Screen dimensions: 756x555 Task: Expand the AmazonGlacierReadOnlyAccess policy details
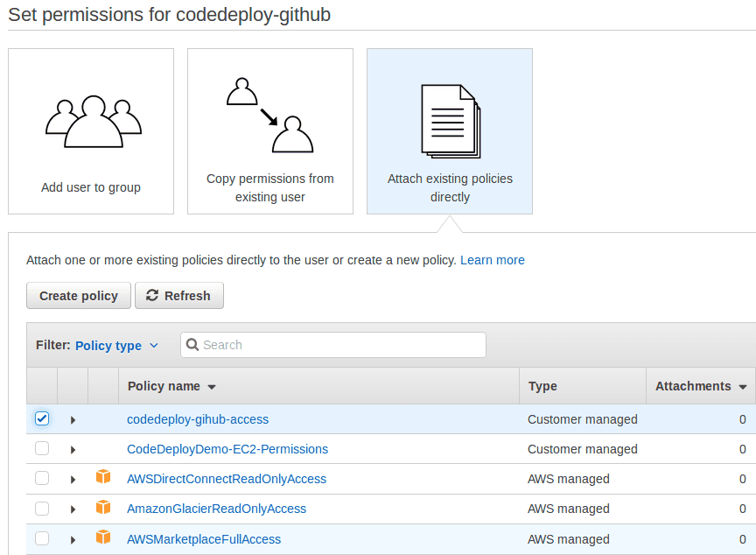pos(73,509)
